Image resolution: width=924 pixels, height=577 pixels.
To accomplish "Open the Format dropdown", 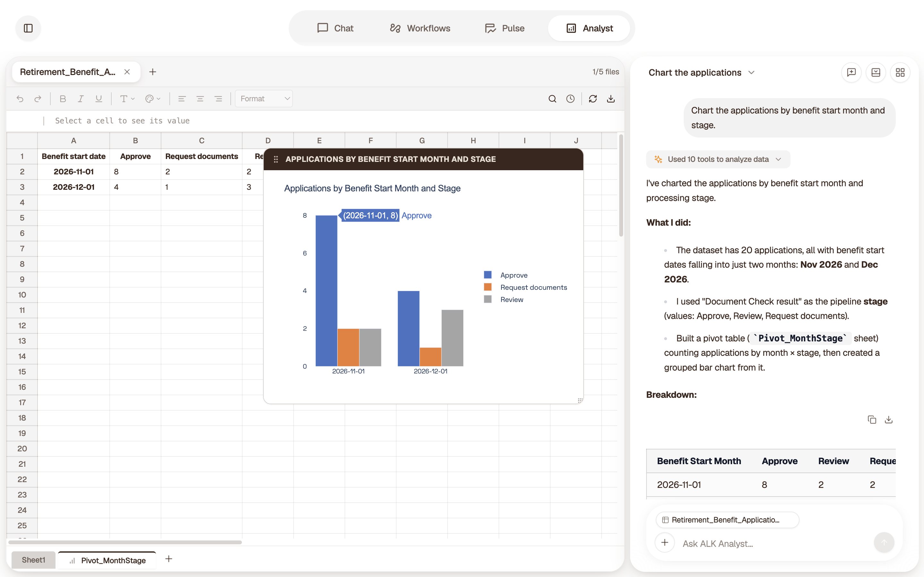I will pyautogui.click(x=264, y=99).
